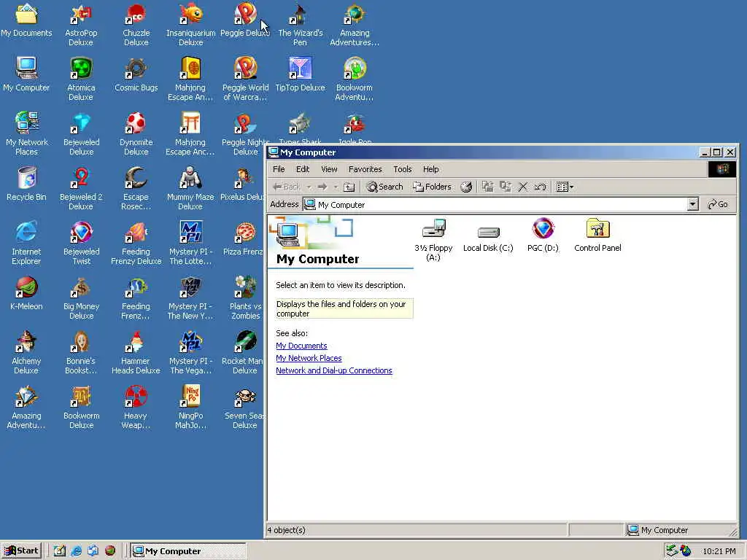747x560 pixels.
Task: Click Show Desktop in Quick Launch
Action: click(60, 551)
